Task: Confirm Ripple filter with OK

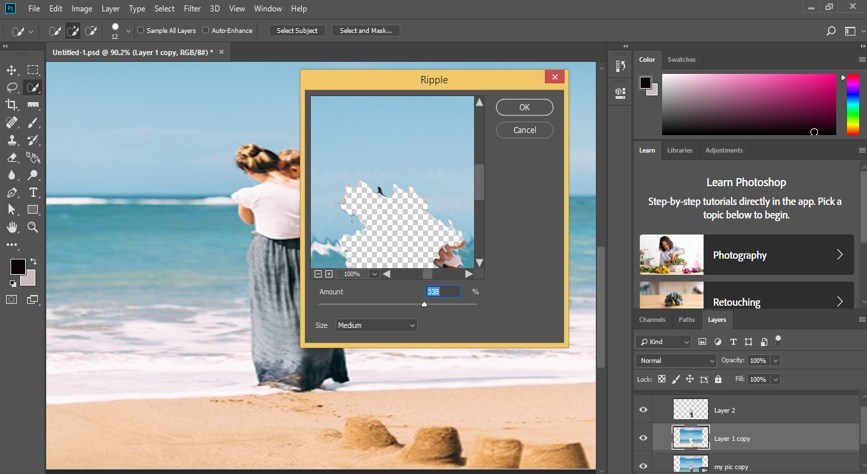Action: click(x=524, y=107)
